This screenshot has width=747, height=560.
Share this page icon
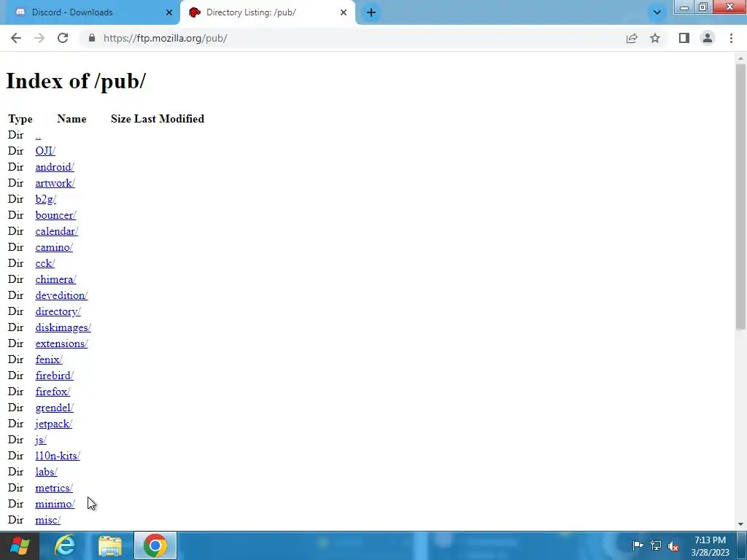tap(632, 38)
